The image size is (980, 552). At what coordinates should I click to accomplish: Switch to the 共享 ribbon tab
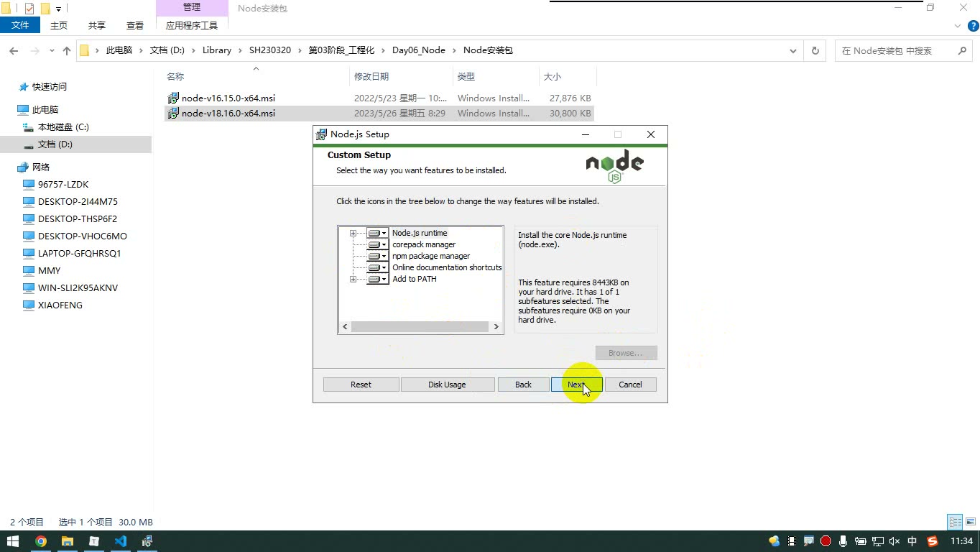tap(97, 25)
